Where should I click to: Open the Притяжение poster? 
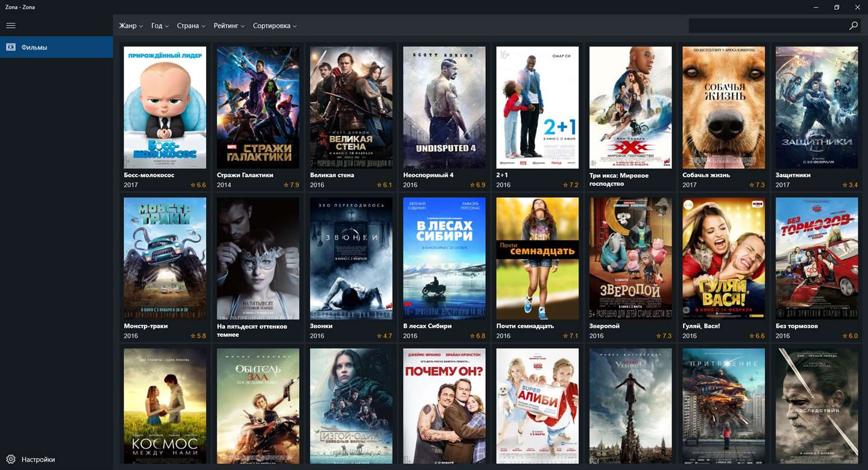coord(724,406)
